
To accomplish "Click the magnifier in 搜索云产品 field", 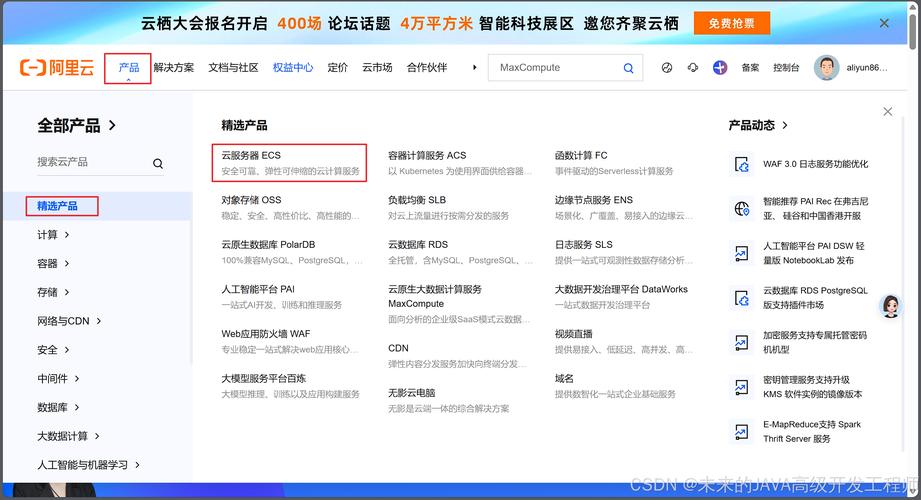I will (x=158, y=163).
